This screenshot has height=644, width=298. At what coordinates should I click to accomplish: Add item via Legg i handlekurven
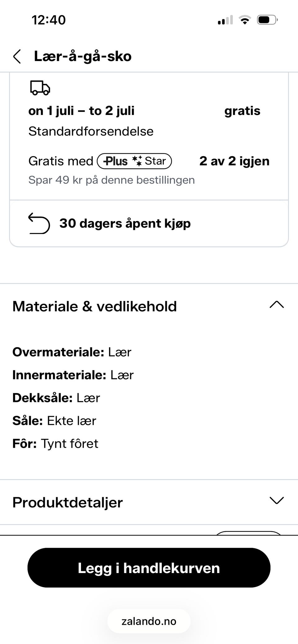(x=149, y=568)
